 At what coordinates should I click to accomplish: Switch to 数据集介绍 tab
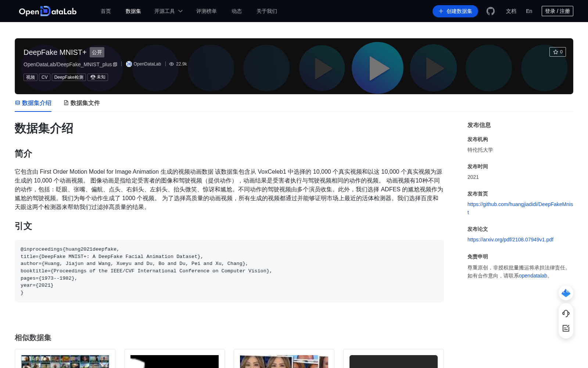(33, 103)
